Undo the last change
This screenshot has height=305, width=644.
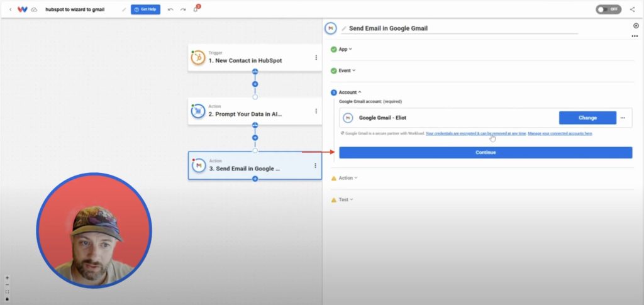(170, 9)
